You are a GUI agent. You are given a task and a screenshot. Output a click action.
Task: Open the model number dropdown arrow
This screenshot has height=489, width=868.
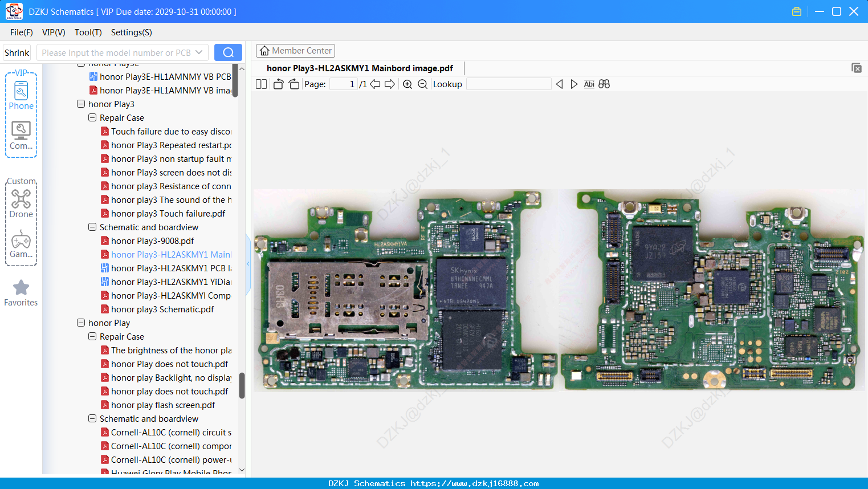pos(199,52)
